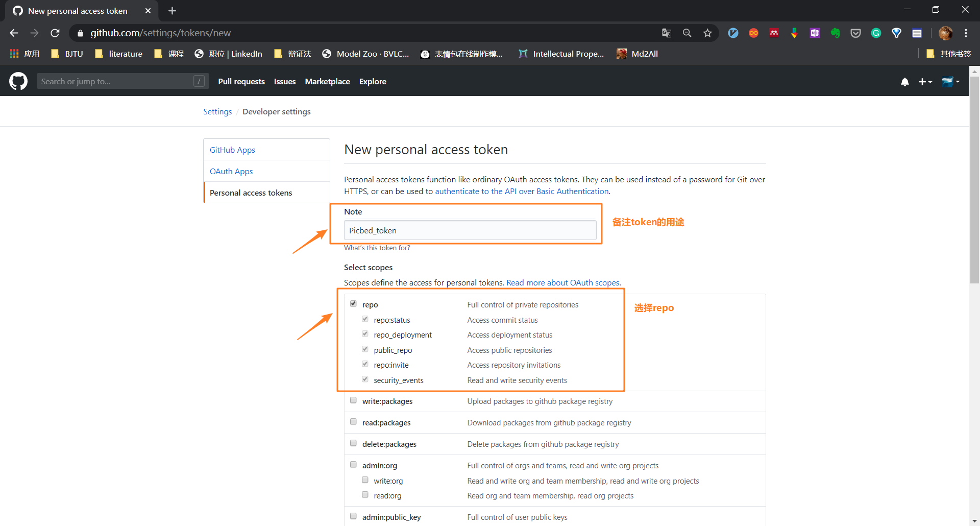The height and width of the screenshot is (526, 980).
Task: Expand the plus create-new dropdown
Action: point(925,82)
